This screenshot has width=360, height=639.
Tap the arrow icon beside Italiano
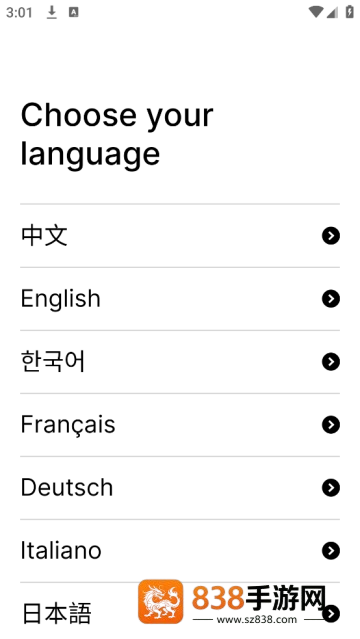[331, 551]
